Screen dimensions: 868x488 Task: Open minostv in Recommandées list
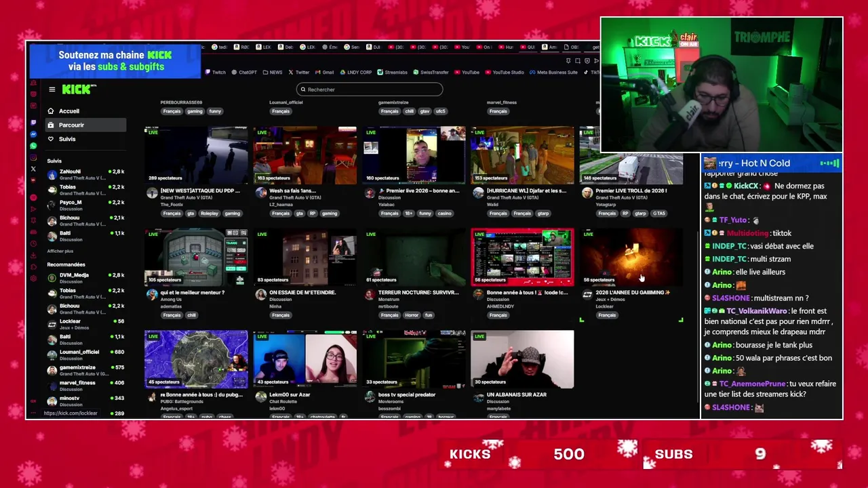pos(86,401)
